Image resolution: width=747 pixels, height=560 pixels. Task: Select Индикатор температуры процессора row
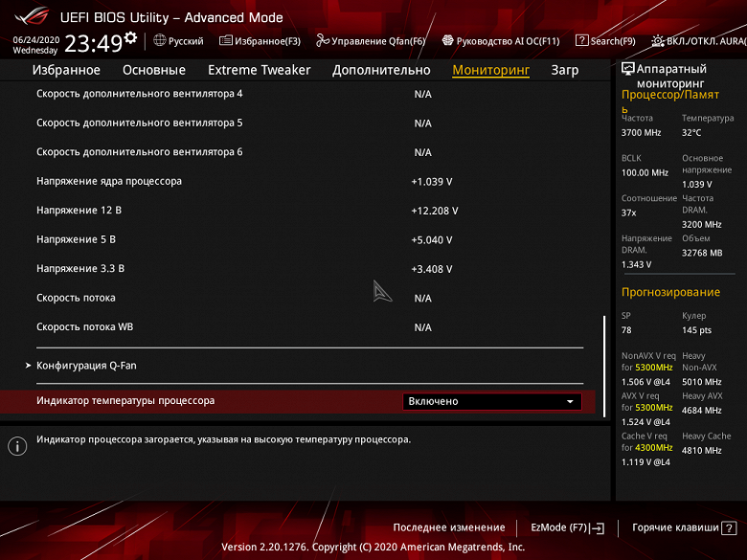(297, 401)
